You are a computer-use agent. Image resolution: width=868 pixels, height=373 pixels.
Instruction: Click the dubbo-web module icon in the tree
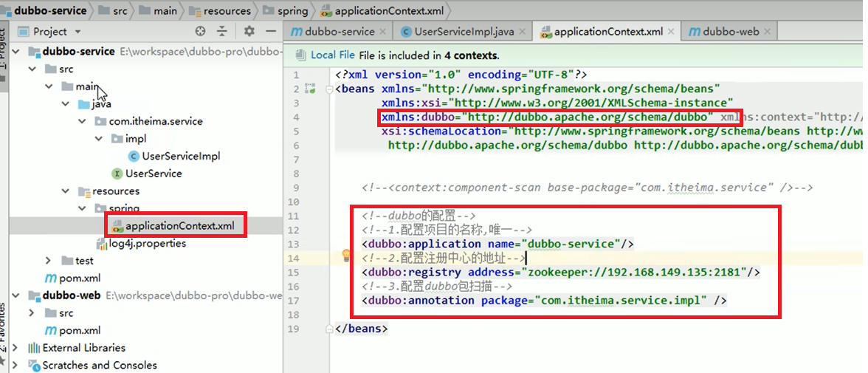pyautogui.click(x=34, y=295)
